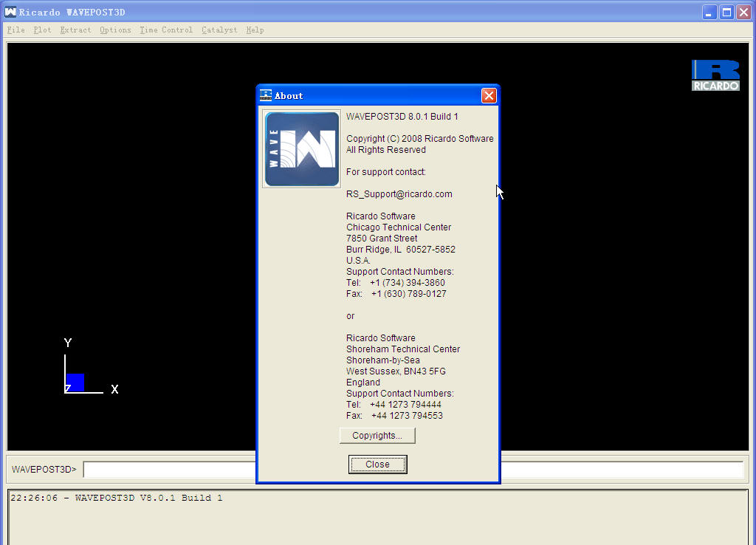The width and height of the screenshot is (756, 545).
Task: Click the 'Tel: +1 (734) 394-3860' line
Action: 396,283
